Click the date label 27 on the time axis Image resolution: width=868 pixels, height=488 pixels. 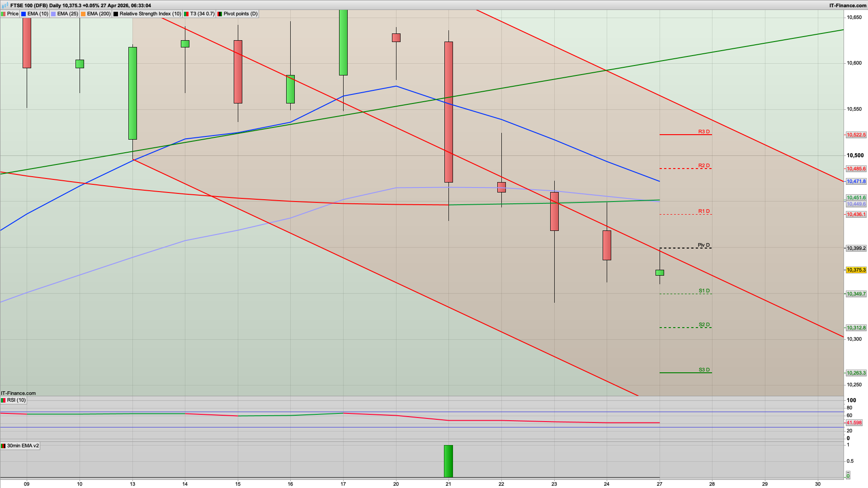[659, 483]
